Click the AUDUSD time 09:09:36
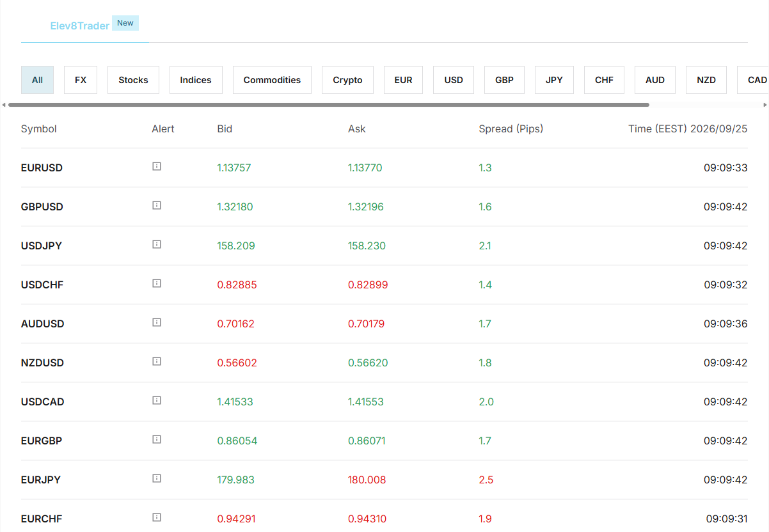 click(x=725, y=324)
